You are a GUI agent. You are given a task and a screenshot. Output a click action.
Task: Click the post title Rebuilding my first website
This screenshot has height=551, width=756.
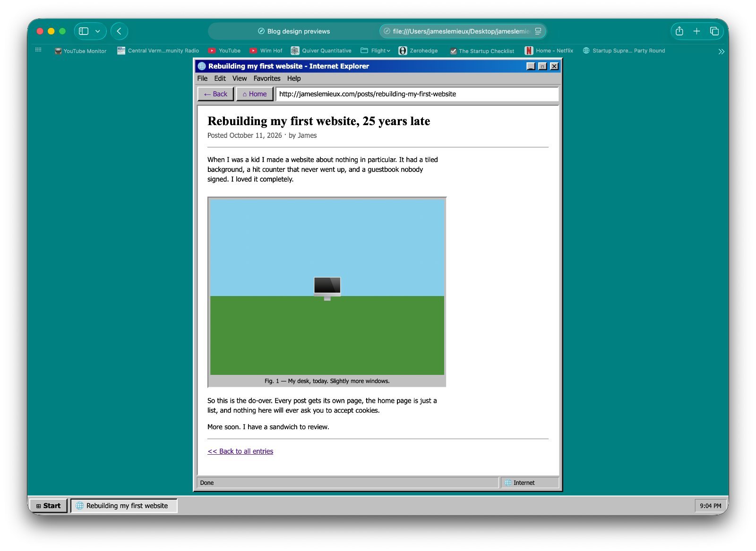pos(319,121)
